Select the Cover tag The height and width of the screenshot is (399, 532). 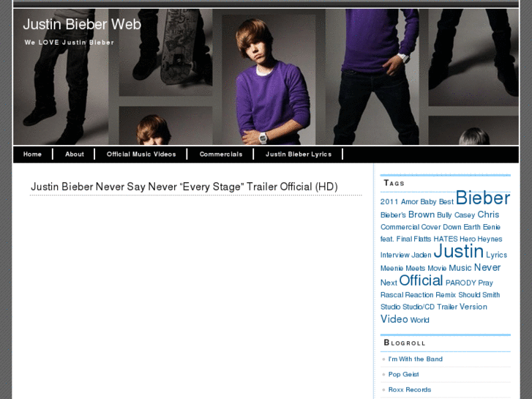click(431, 227)
